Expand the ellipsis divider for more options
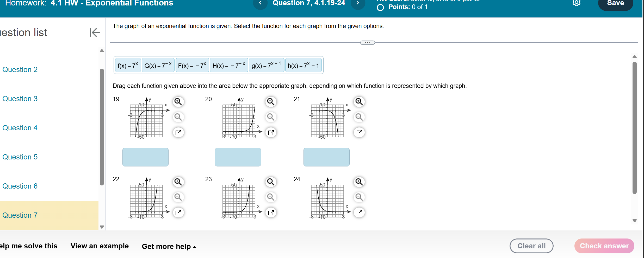The image size is (644, 258). (x=367, y=42)
